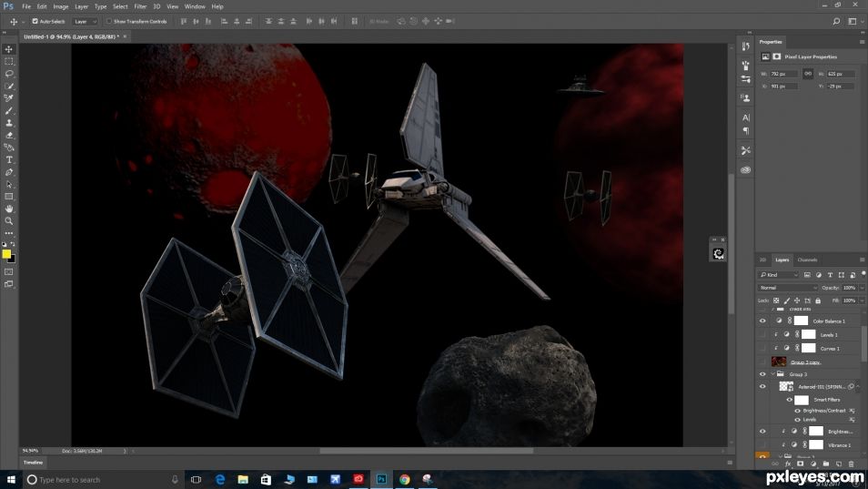Open the Filter menu
This screenshot has height=489, width=868.
tap(141, 6)
